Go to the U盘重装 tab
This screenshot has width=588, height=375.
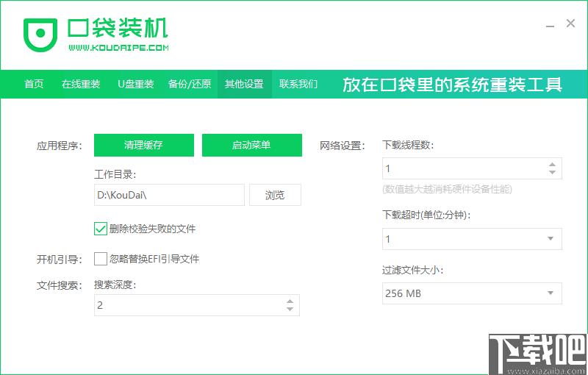click(x=136, y=84)
